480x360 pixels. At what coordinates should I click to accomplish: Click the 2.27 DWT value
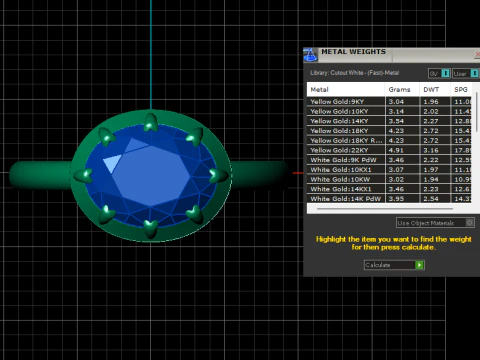431,121
